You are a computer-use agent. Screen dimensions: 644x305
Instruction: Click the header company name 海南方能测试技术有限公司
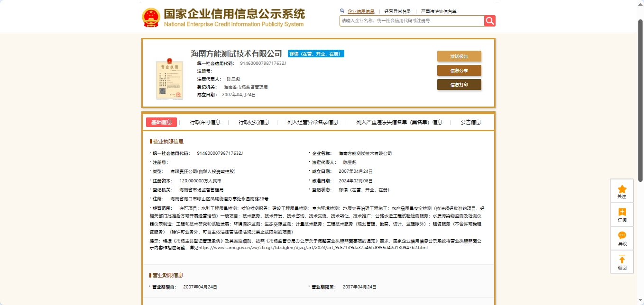coord(236,54)
